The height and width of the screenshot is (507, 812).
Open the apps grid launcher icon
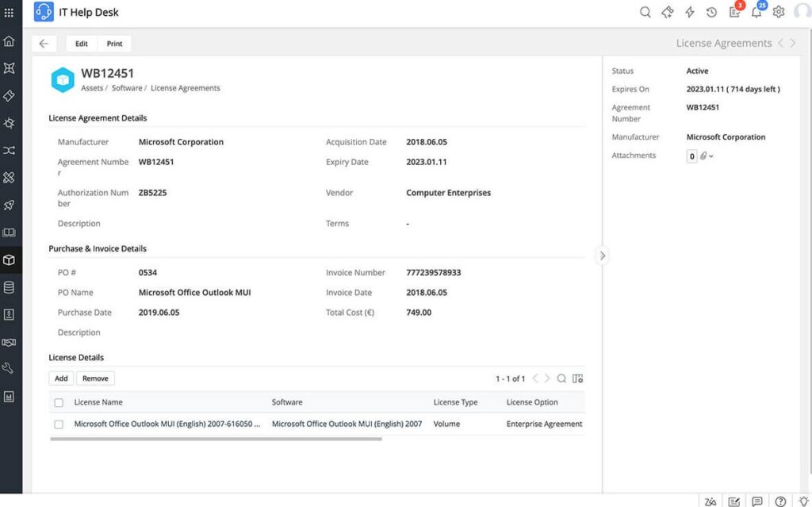(10, 13)
